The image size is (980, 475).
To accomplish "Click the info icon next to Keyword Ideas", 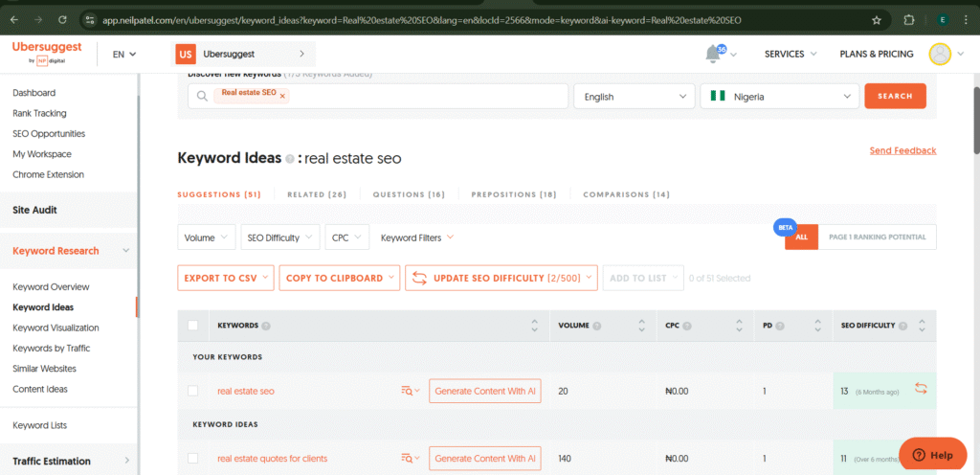I will coord(290,159).
